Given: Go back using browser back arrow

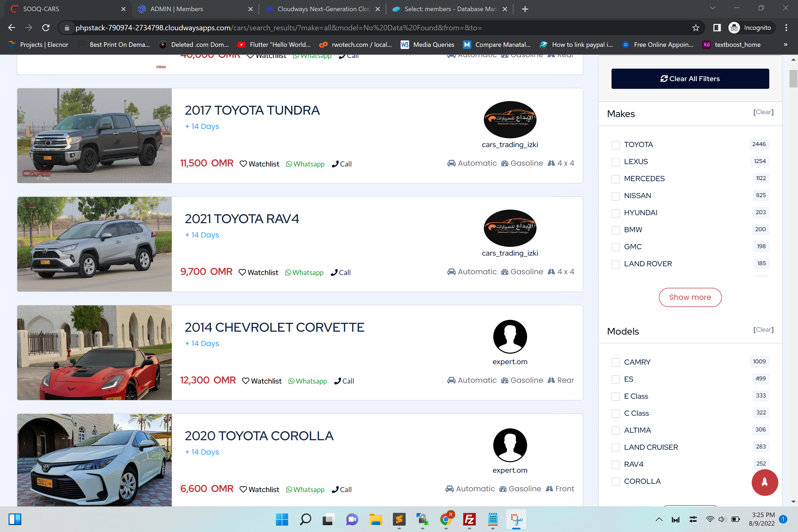Looking at the screenshot, I should click(x=11, y=27).
